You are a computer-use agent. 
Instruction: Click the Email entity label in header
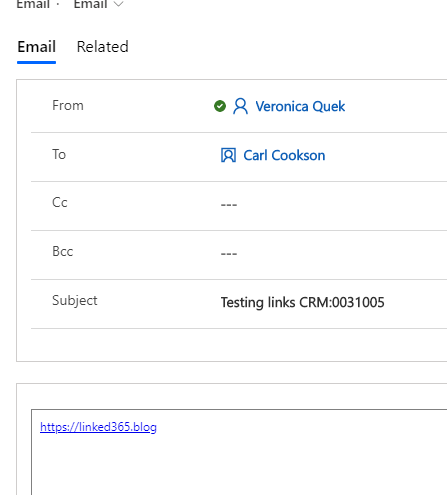33,4
